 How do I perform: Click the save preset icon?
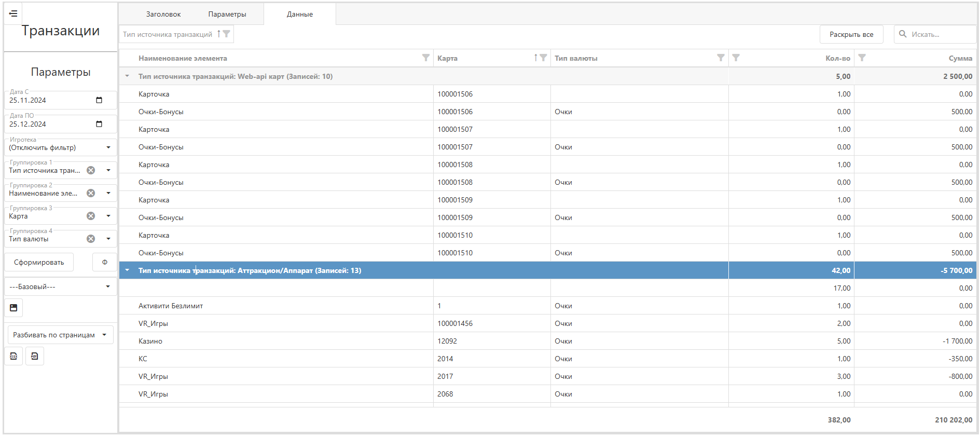(x=13, y=308)
